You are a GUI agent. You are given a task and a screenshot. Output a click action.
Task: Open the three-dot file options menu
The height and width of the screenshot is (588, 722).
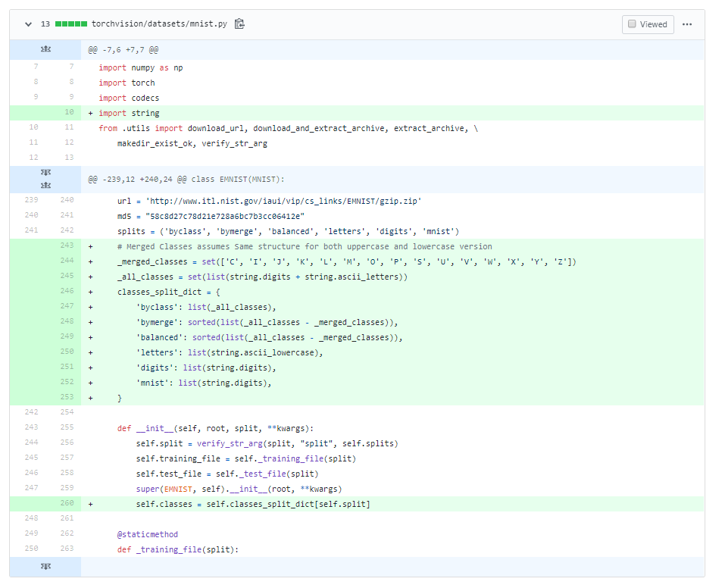pos(687,24)
